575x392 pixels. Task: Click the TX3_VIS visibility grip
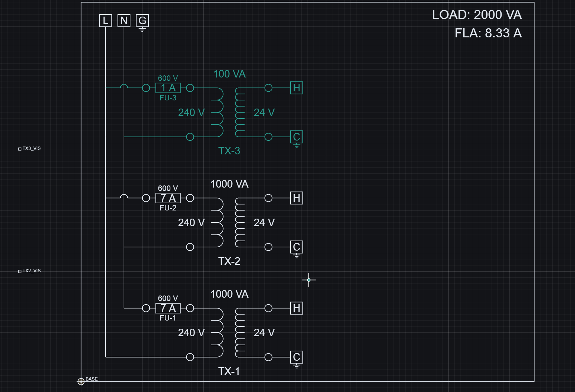click(20, 149)
